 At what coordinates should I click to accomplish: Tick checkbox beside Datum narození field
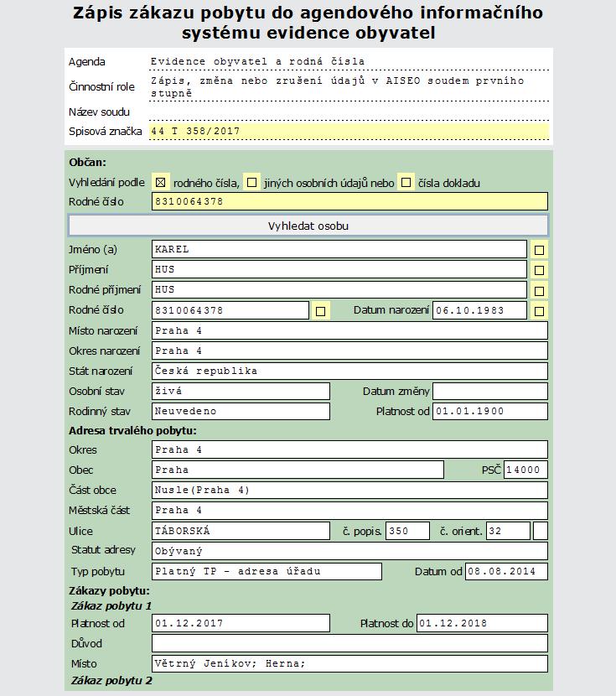539,311
